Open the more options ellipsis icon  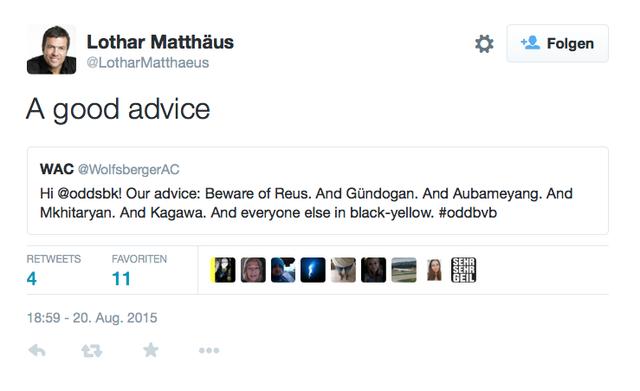click(x=209, y=350)
